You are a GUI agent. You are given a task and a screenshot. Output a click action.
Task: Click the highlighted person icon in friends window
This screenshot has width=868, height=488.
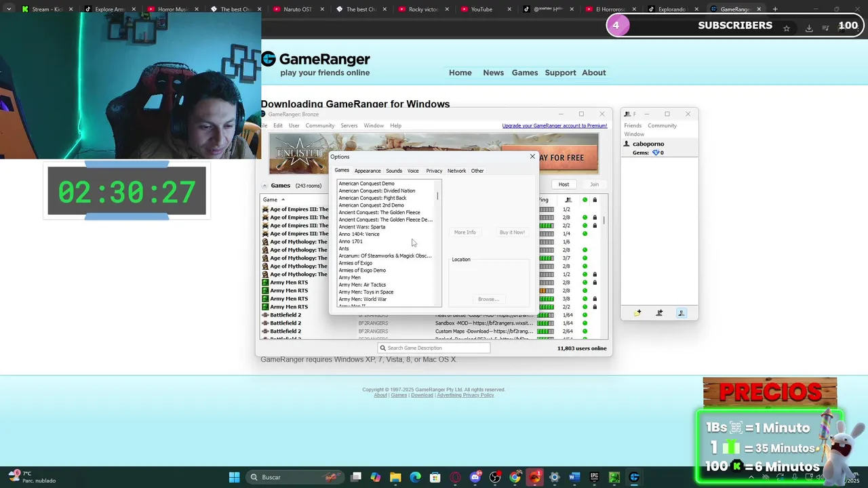(682, 312)
